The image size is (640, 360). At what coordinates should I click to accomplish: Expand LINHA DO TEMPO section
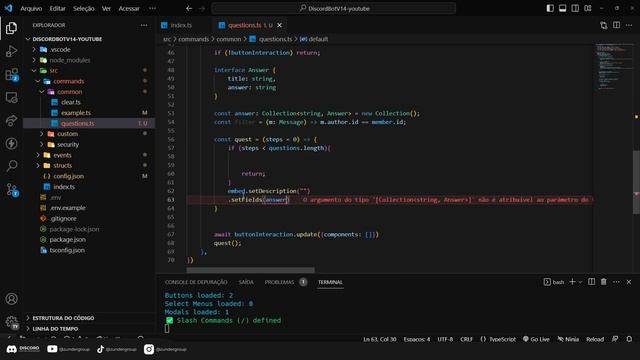point(55,329)
